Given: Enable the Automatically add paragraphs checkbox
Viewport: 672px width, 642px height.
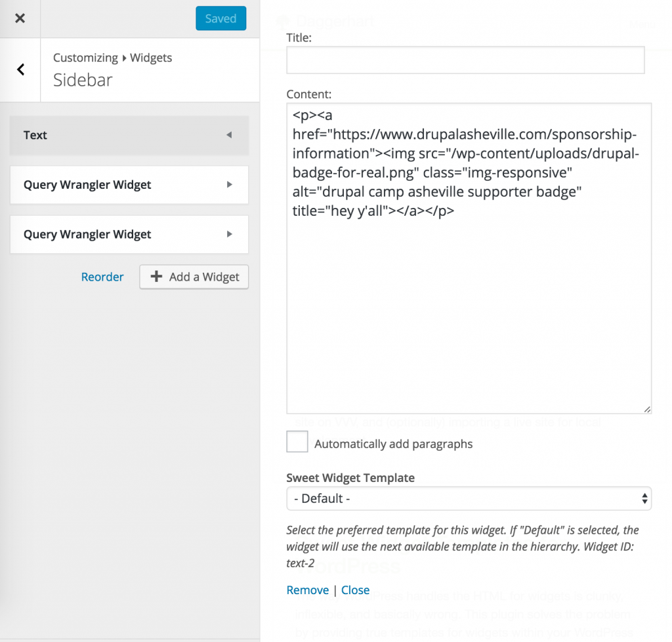Looking at the screenshot, I should 297,442.
